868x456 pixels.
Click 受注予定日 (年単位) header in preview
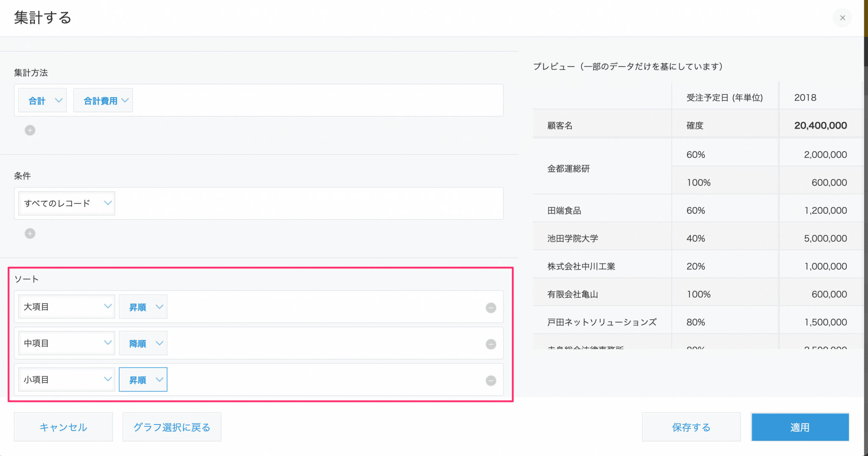point(725,98)
